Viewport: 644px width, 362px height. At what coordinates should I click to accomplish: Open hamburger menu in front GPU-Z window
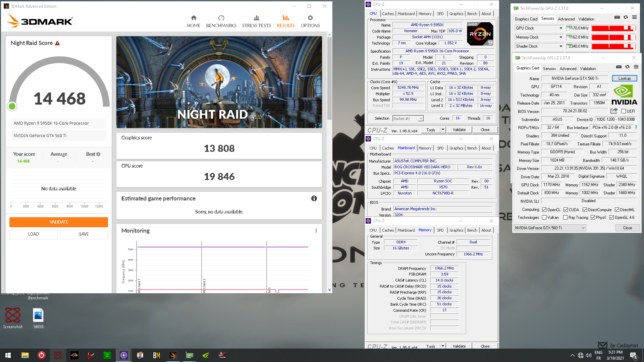coord(636,67)
